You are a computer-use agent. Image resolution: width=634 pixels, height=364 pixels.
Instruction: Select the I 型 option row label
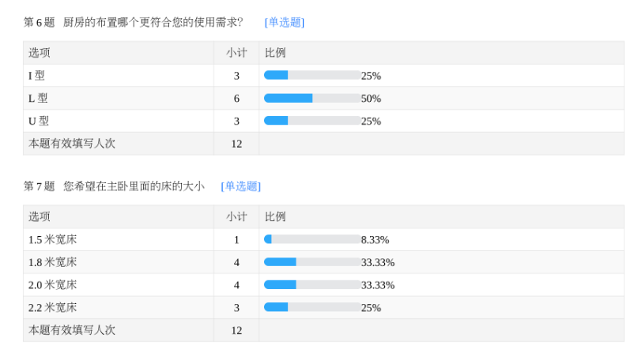coord(36,76)
